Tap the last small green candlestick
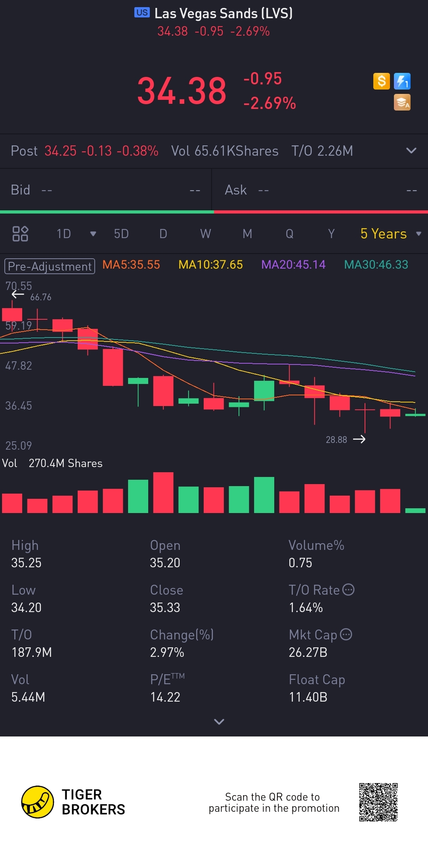Screen dimensions: 428x868 415,414
